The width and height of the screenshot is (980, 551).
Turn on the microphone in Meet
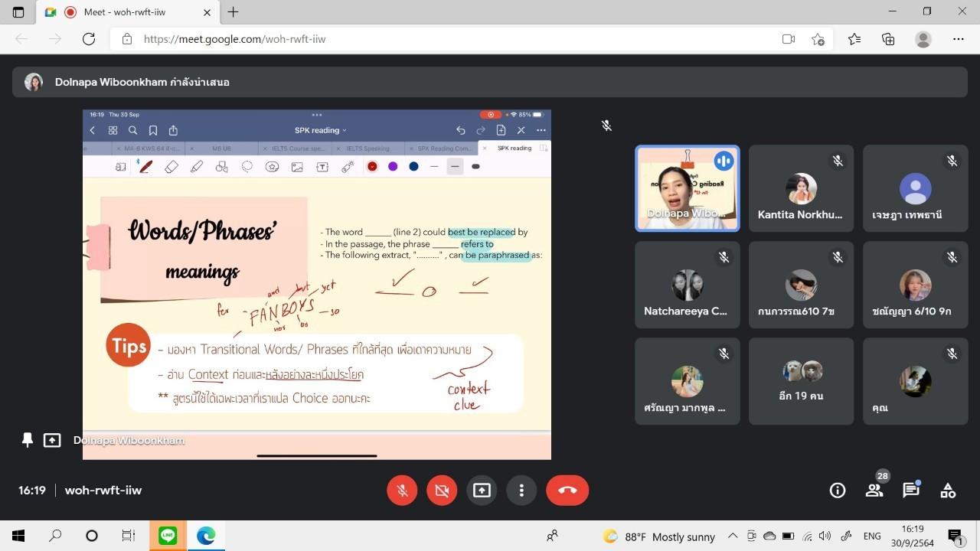pyautogui.click(x=402, y=491)
